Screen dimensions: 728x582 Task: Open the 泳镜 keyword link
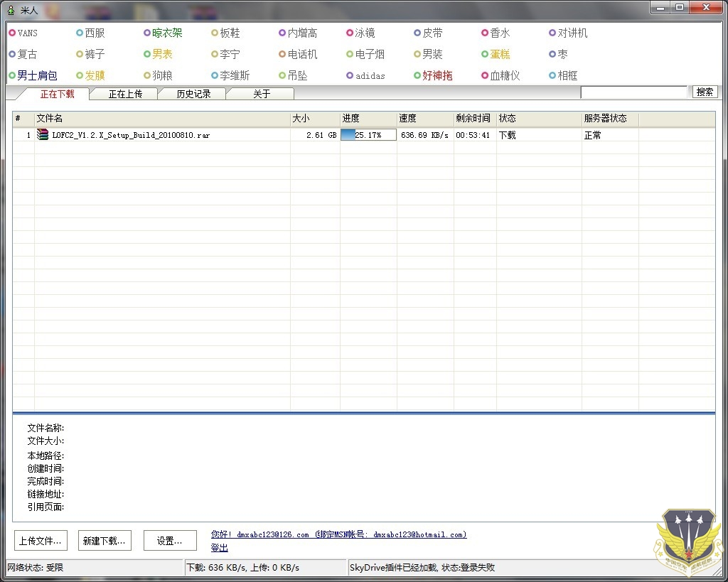365,33
